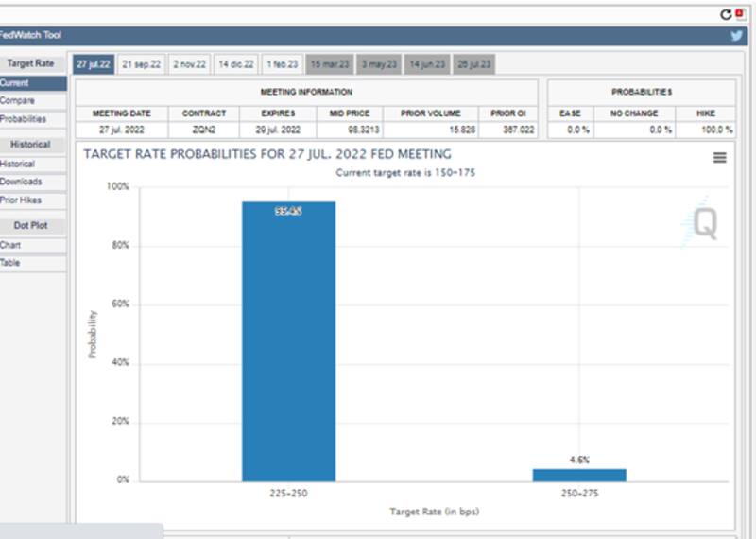This screenshot has width=756, height=539.
Task: Open Probabilities in the left sidebar
Action: click(x=22, y=119)
